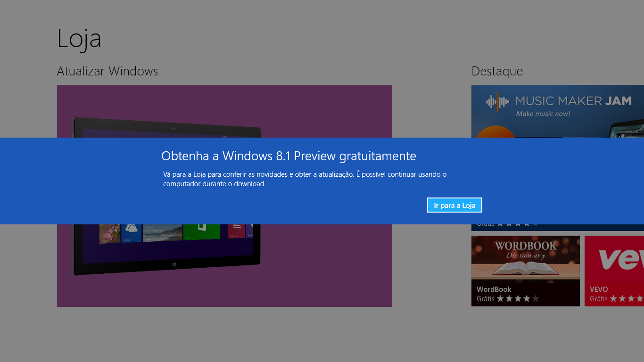Viewport: 644px width, 362px height.
Task: Click the Destaque section header
Action: 497,71
